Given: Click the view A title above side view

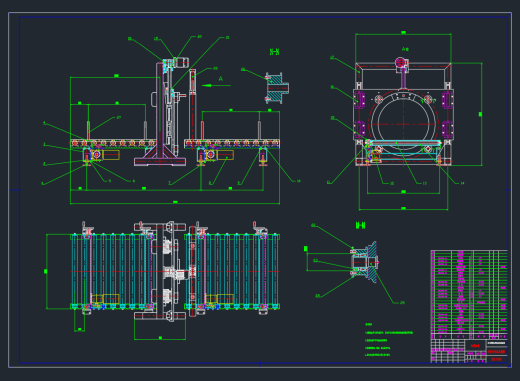Looking at the screenshot, I should click(x=405, y=49).
